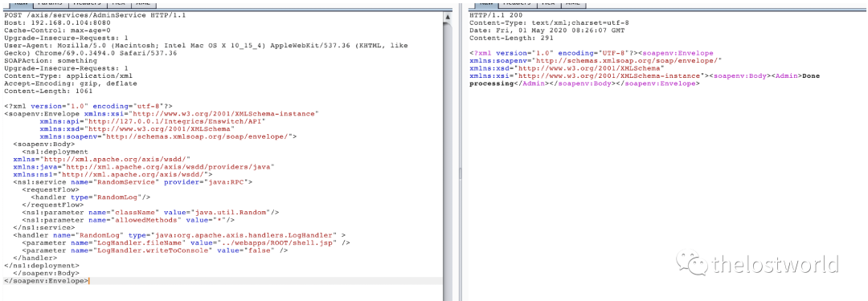868x301 pixels.
Task: Click the ns1:service name="RandomService" line
Action: point(133,181)
